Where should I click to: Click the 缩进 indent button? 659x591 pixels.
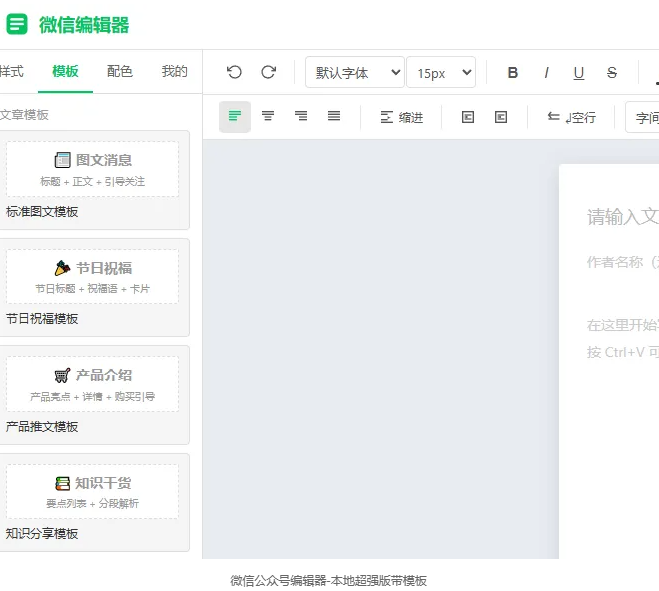pyautogui.click(x=401, y=117)
